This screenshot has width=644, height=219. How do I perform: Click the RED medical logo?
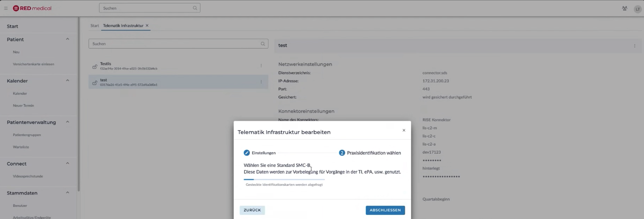tap(32, 8)
